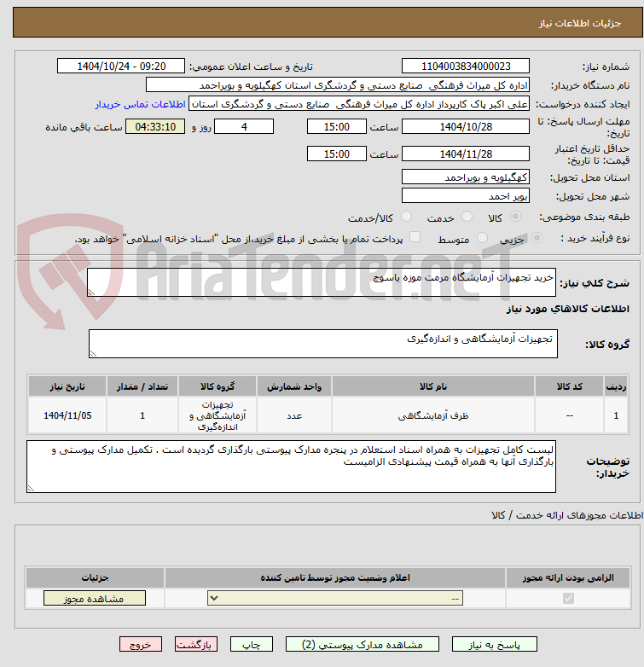Click the چاپ print button
The image size is (644, 667).
click(x=252, y=645)
